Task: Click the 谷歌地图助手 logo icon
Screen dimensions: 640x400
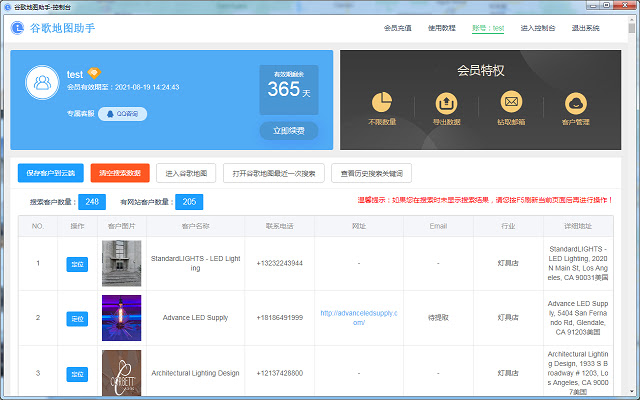Action: [x=17, y=28]
